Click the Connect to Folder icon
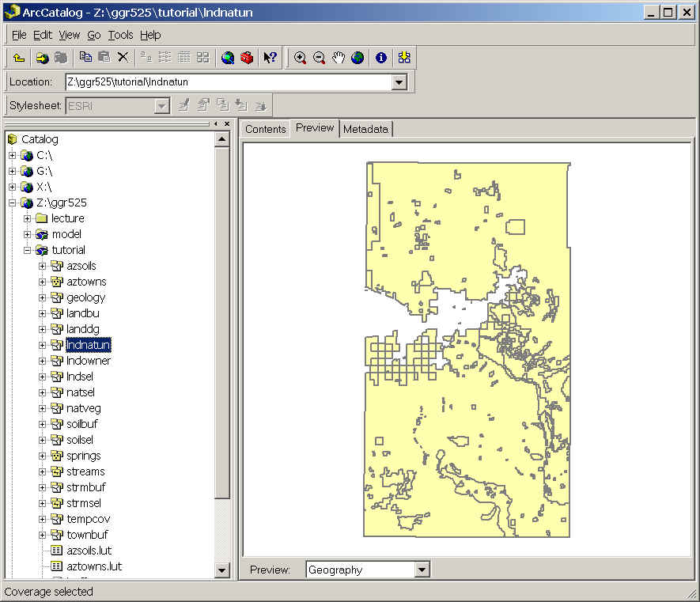Viewport: 700px width, 602px height. click(x=42, y=57)
